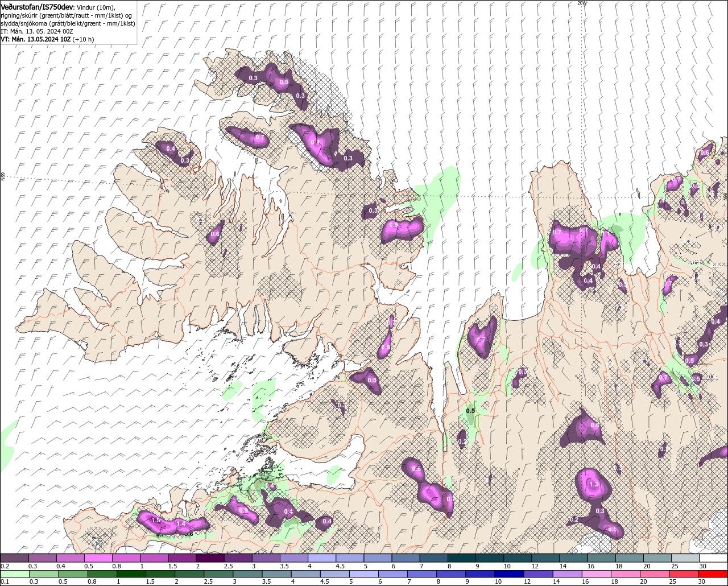Click the black 0.5 value on the map

coord(470,411)
